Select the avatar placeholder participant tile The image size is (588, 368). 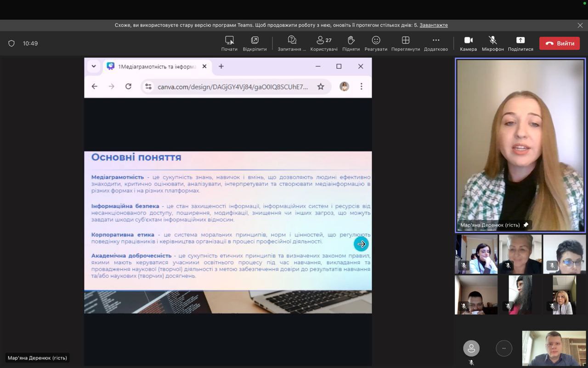pos(471,348)
